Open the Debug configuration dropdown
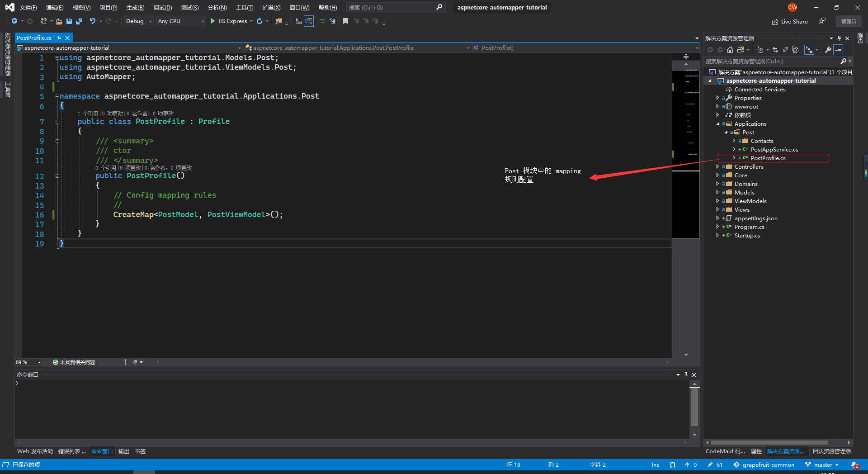The width and height of the screenshot is (868, 474). (139, 21)
